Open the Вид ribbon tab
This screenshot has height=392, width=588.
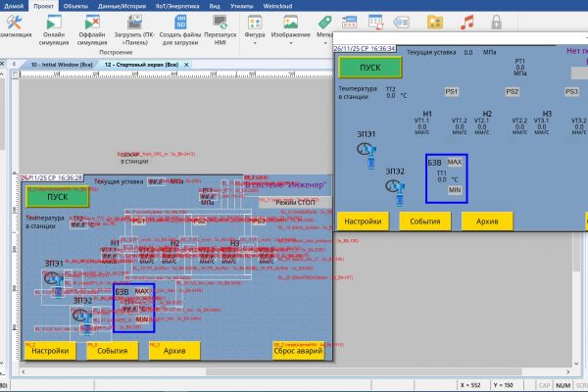215,6
